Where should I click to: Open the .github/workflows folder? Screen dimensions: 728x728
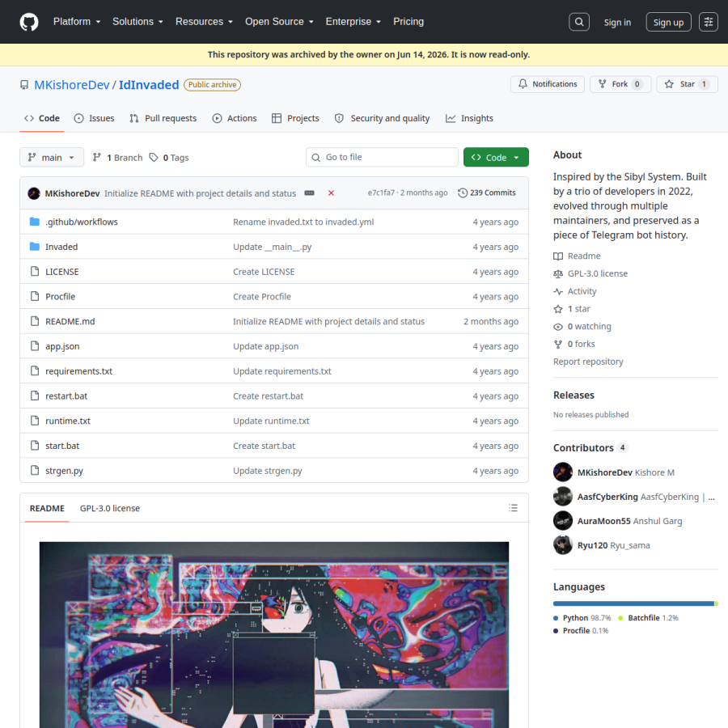point(82,222)
